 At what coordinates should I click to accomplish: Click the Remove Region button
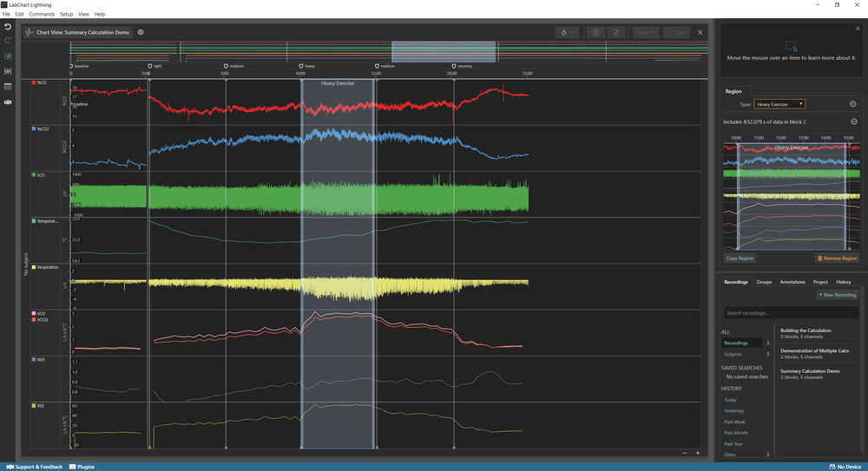pyautogui.click(x=837, y=258)
